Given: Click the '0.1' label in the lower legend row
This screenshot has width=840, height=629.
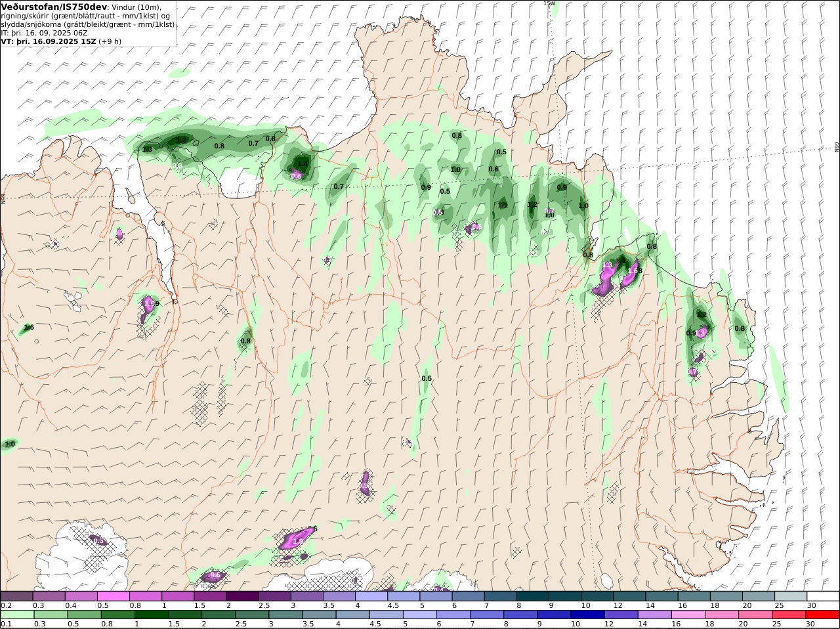Looking at the screenshot, I should (7, 624).
